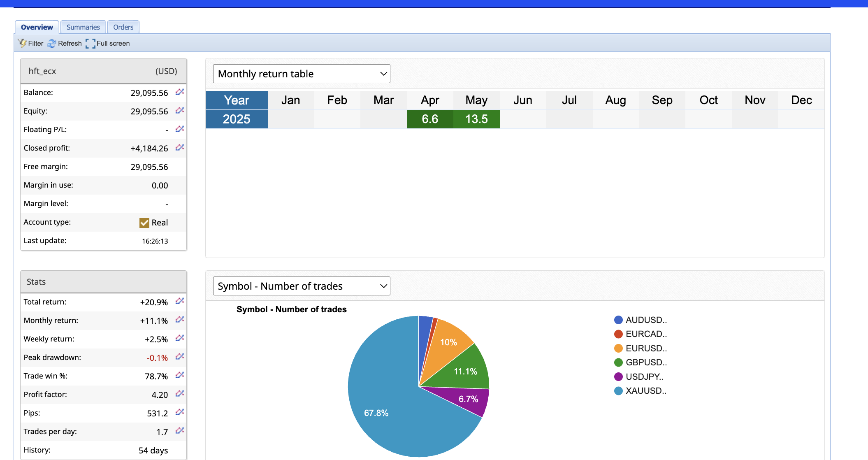
Task: Click the GBPUSD green legend color dot
Action: [618, 362]
